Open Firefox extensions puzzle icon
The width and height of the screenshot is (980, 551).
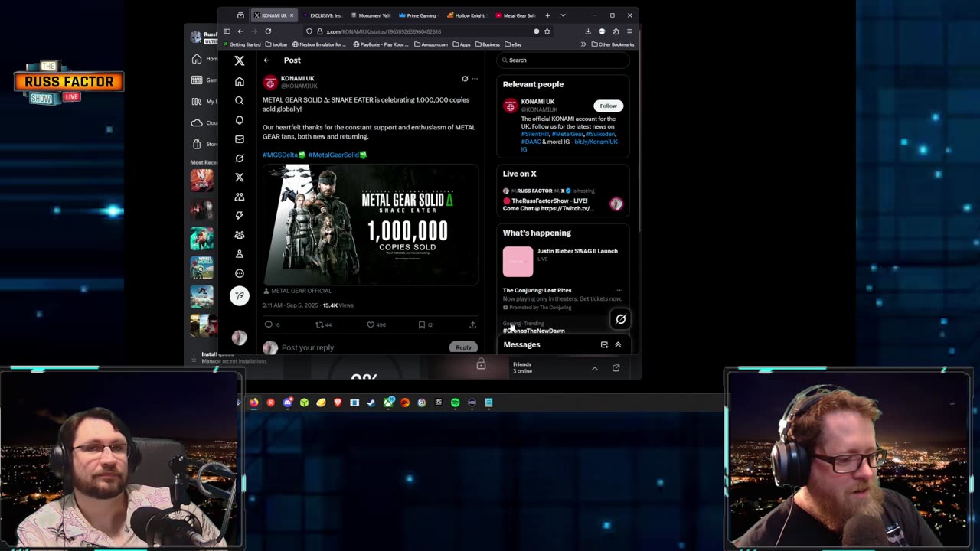616,31
